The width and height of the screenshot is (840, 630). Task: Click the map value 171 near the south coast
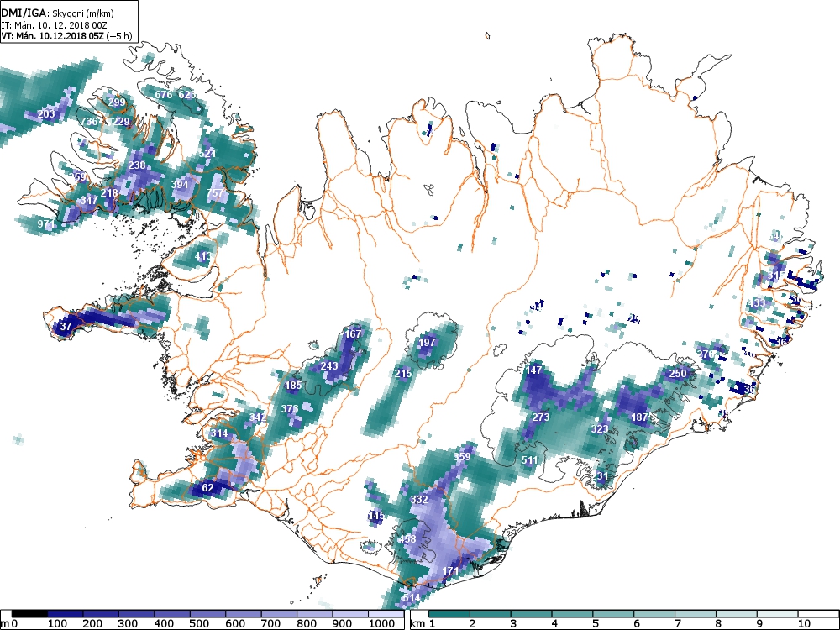[450, 571]
